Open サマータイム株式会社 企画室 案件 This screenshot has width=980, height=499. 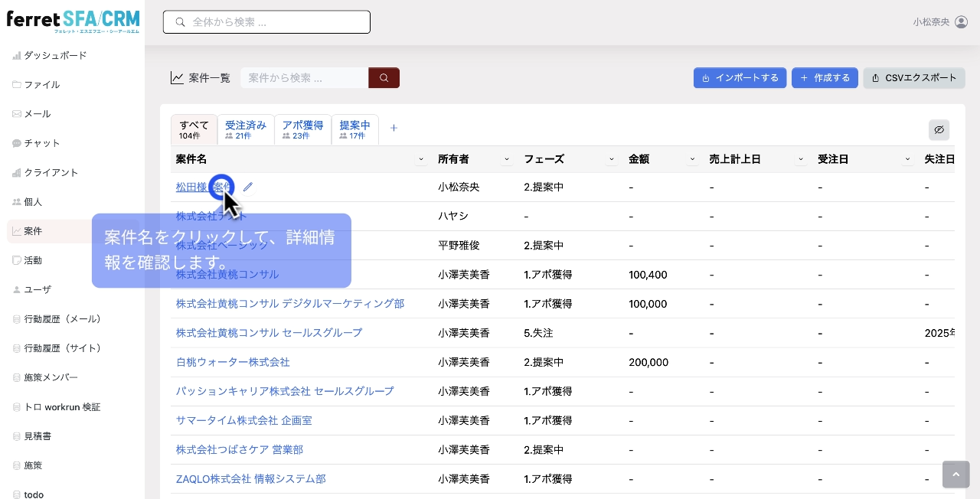point(244,421)
